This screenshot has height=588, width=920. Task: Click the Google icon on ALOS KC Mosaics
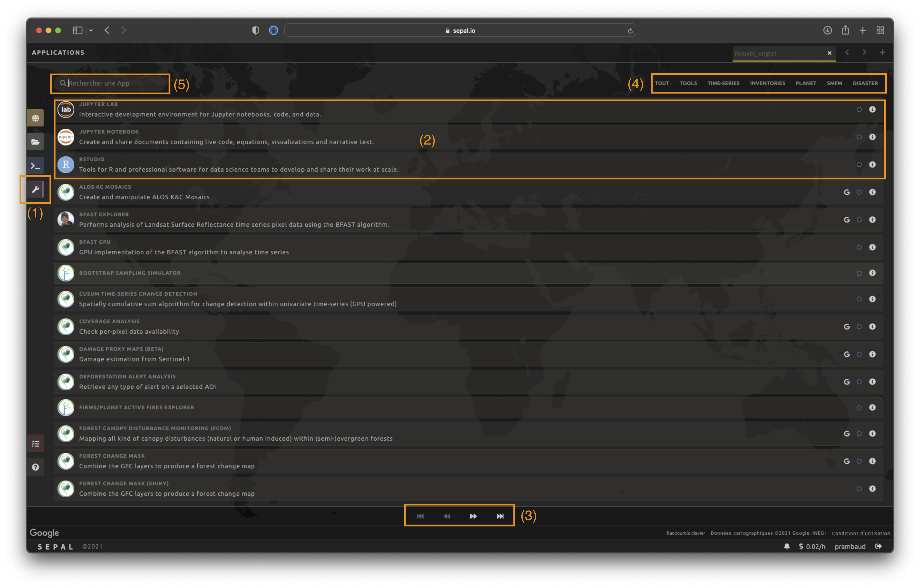847,192
